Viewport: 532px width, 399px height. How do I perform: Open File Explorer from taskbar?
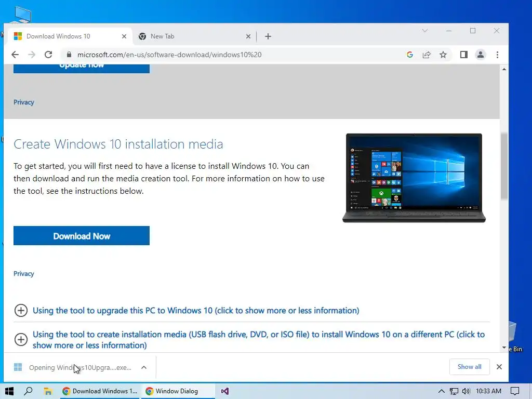tap(48, 391)
